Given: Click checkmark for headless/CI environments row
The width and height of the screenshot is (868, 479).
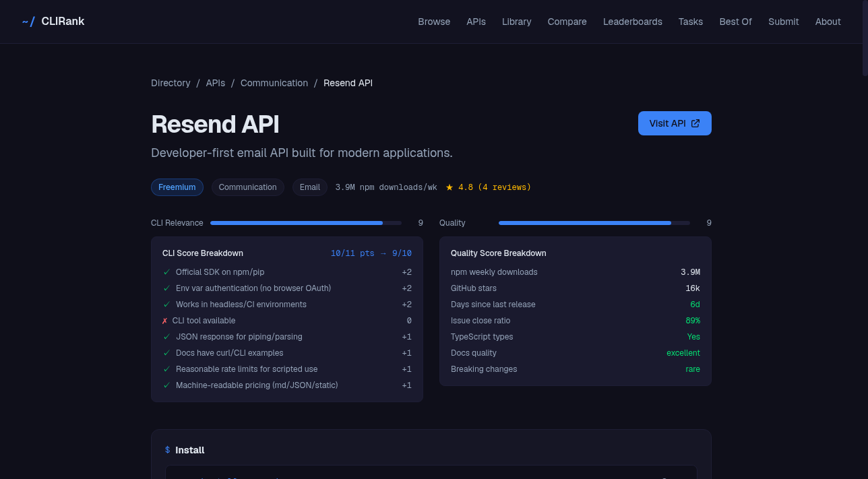Looking at the screenshot, I should point(166,305).
